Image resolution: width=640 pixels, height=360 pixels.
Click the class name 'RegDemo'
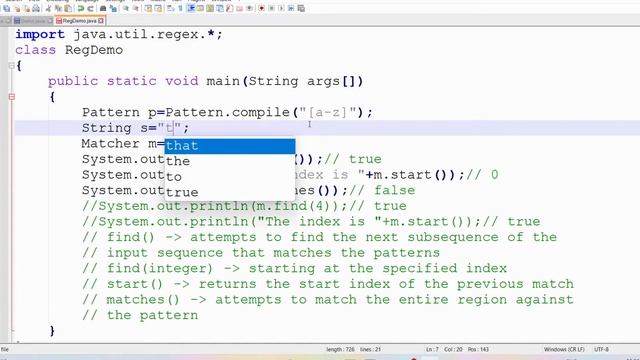pyautogui.click(x=94, y=50)
